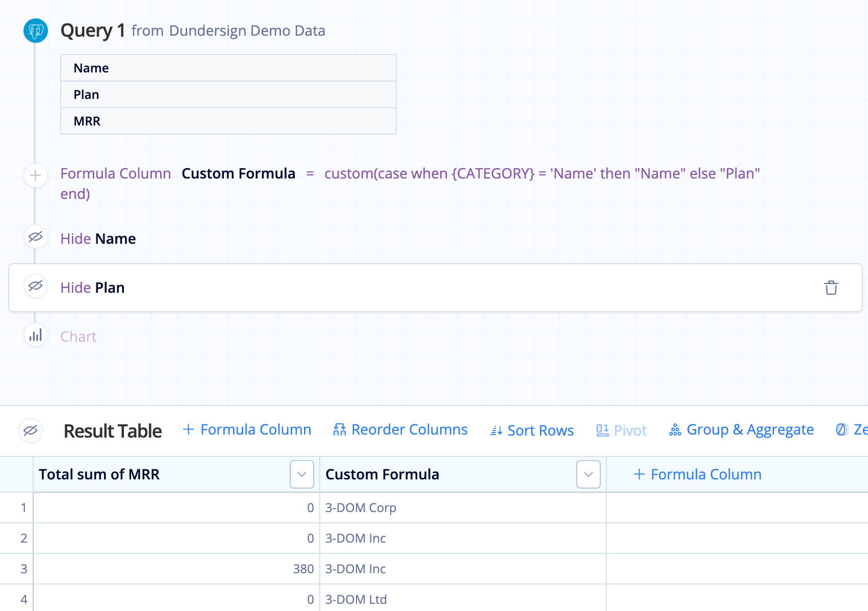Click the PostgreSQL Query 1 icon
This screenshot has height=611, width=868.
(x=36, y=31)
